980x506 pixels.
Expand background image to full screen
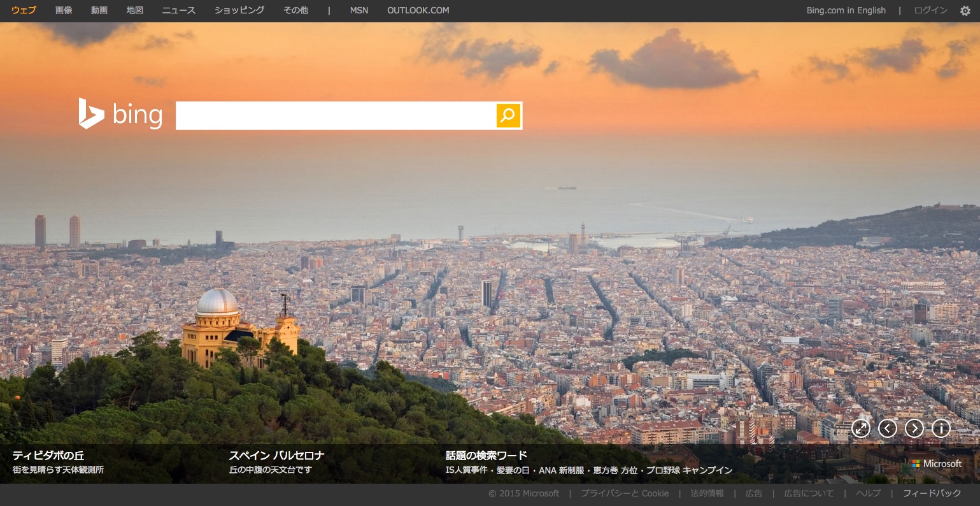pyautogui.click(x=861, y=428)
